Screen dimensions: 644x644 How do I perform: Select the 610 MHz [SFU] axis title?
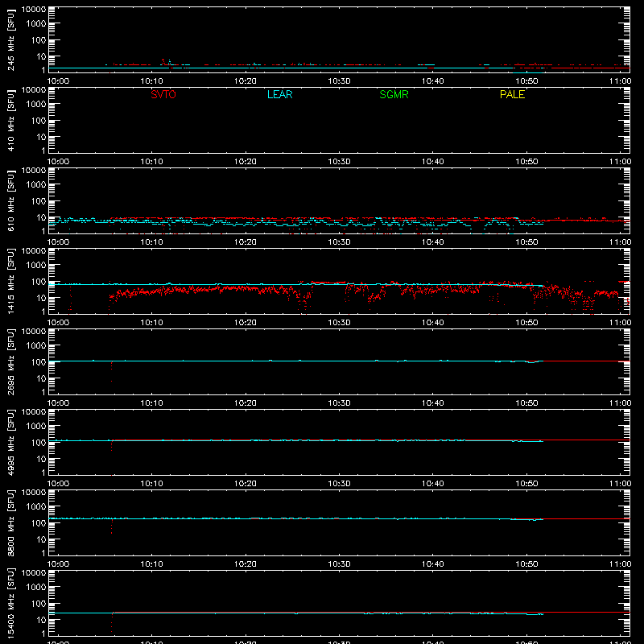click(x=10, y=200)
